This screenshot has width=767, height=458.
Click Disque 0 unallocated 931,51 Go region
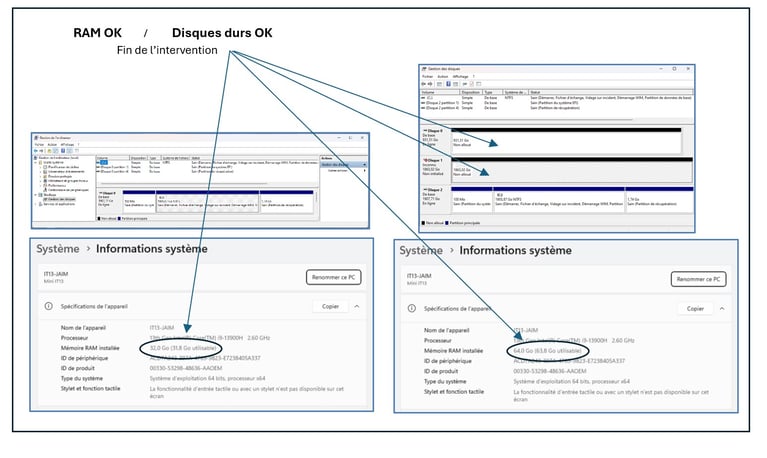tap(565, 141)
